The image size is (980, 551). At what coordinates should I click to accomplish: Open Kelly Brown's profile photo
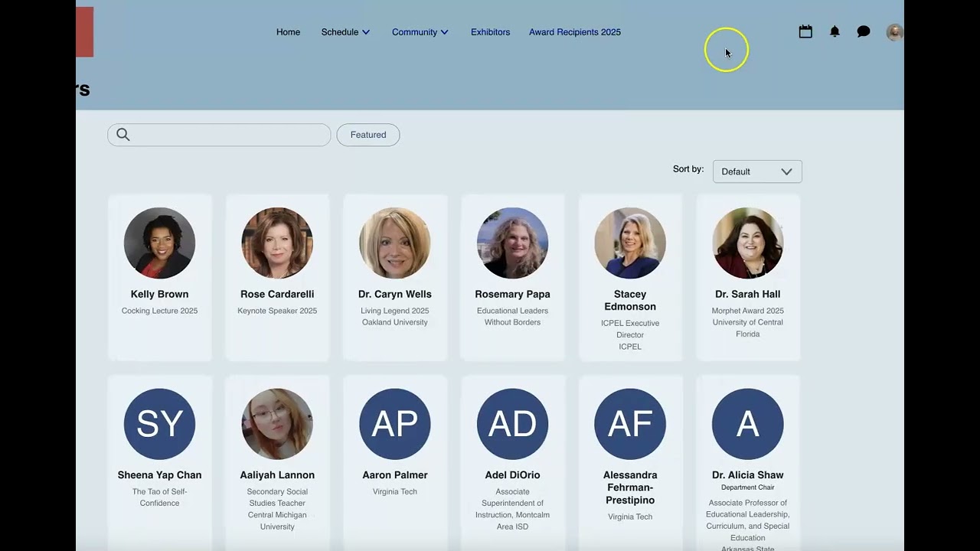click(x=159, y=243)
